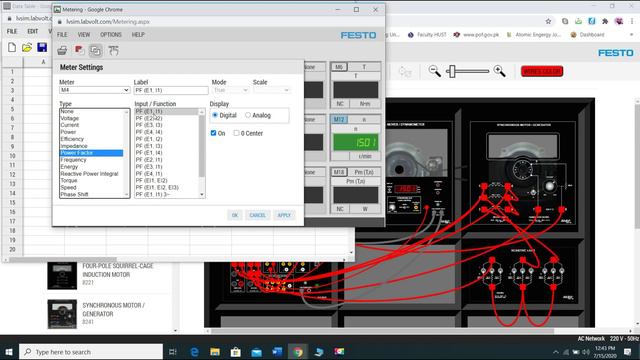The height and width of the screenshot is (360, 640).
Task: Open VIEW menu in Metering window
Action: click(x=84, y=35)
